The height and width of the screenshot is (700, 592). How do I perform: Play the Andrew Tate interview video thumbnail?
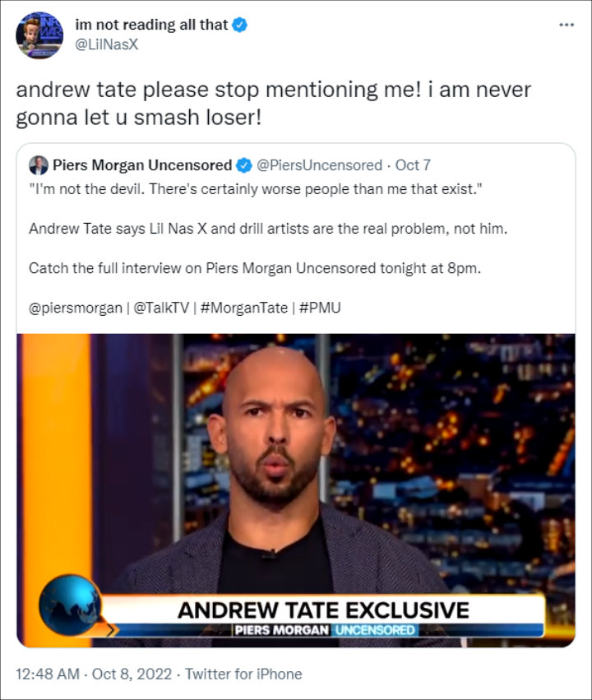[x=296, y=490]
